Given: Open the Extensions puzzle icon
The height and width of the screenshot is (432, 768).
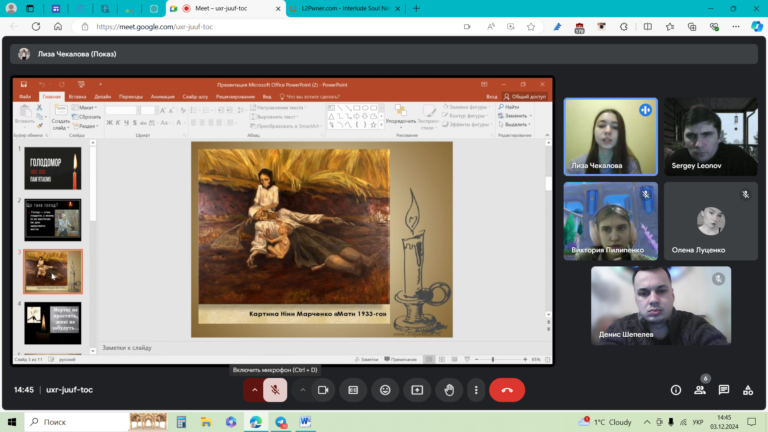Looking at the screenshot, I should tap(624, 26).
